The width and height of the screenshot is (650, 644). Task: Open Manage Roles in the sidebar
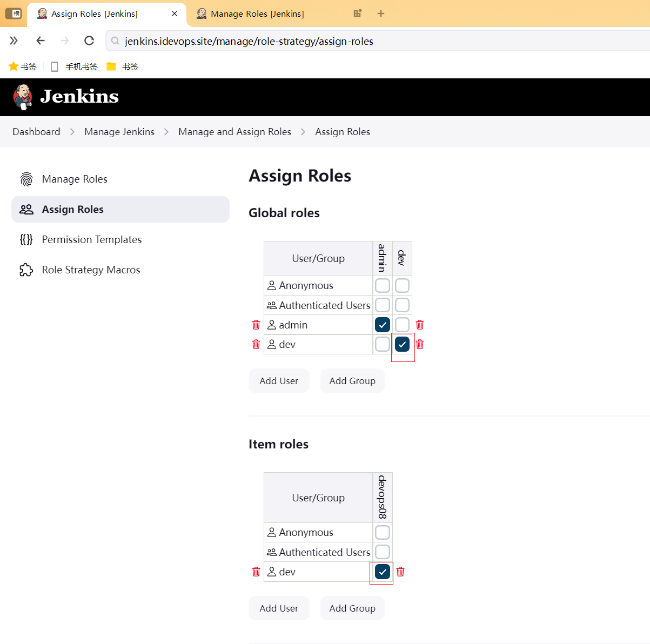click(x=120, y=179)
